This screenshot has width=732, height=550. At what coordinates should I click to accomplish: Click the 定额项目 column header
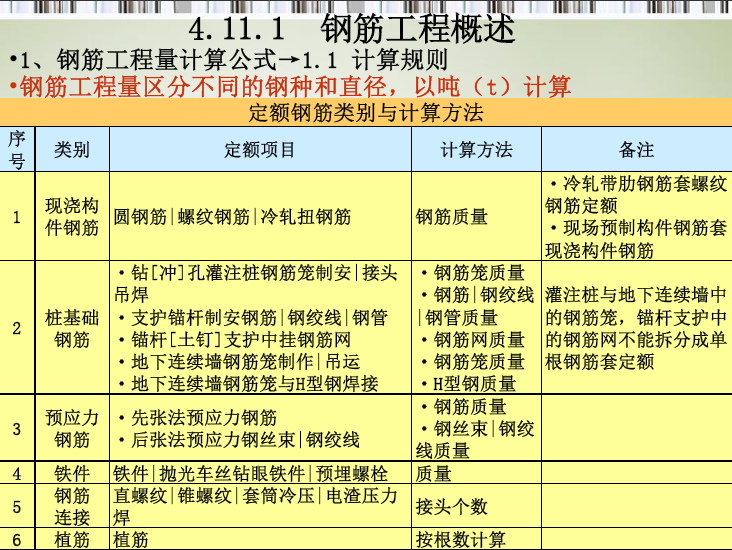(259, 150)
